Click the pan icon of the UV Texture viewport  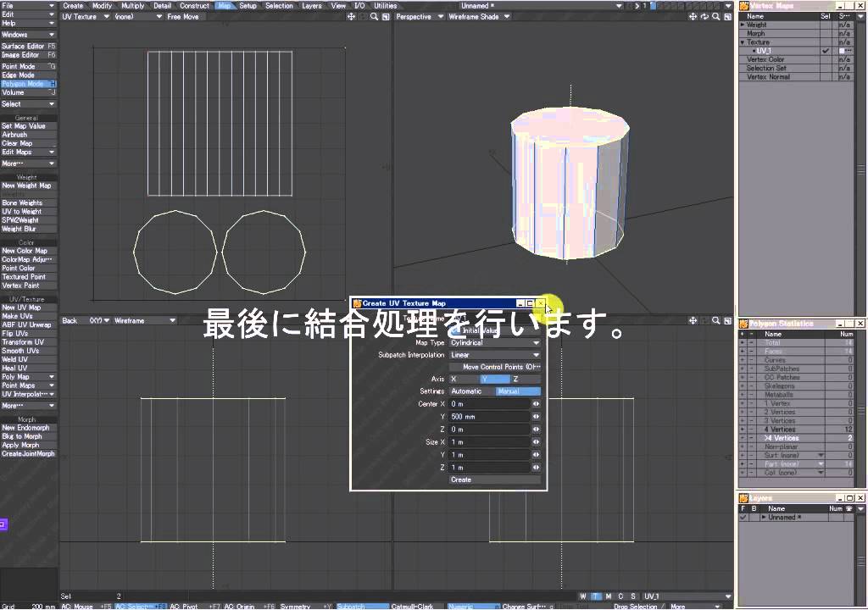coord(350,17)
